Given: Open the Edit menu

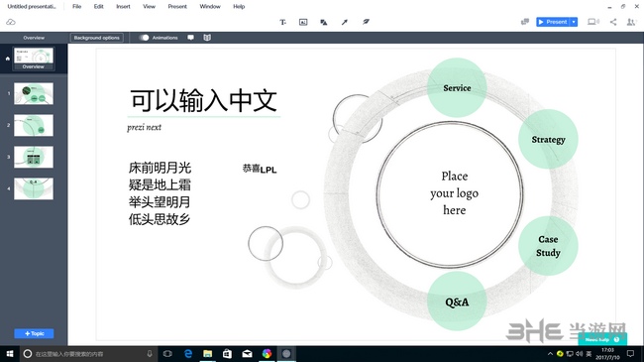Looking at the screenshot, I should click(x=98, y=7).
